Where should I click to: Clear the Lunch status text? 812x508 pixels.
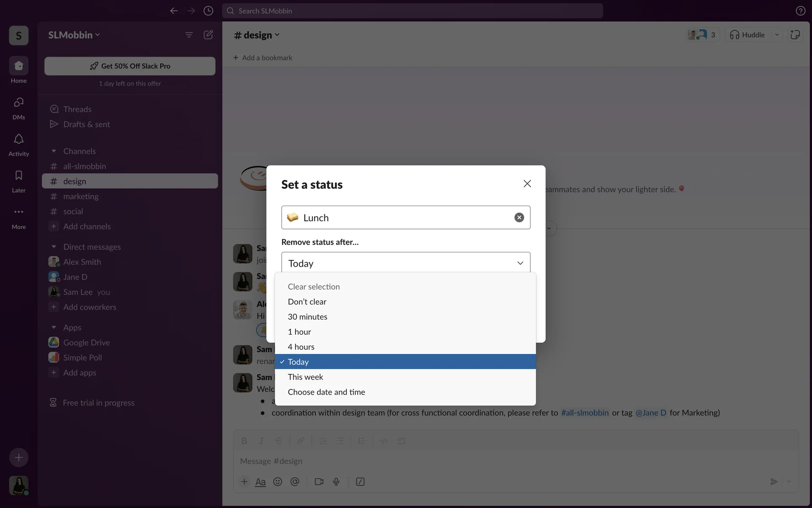pyautogui.click(x=519, y=218)
